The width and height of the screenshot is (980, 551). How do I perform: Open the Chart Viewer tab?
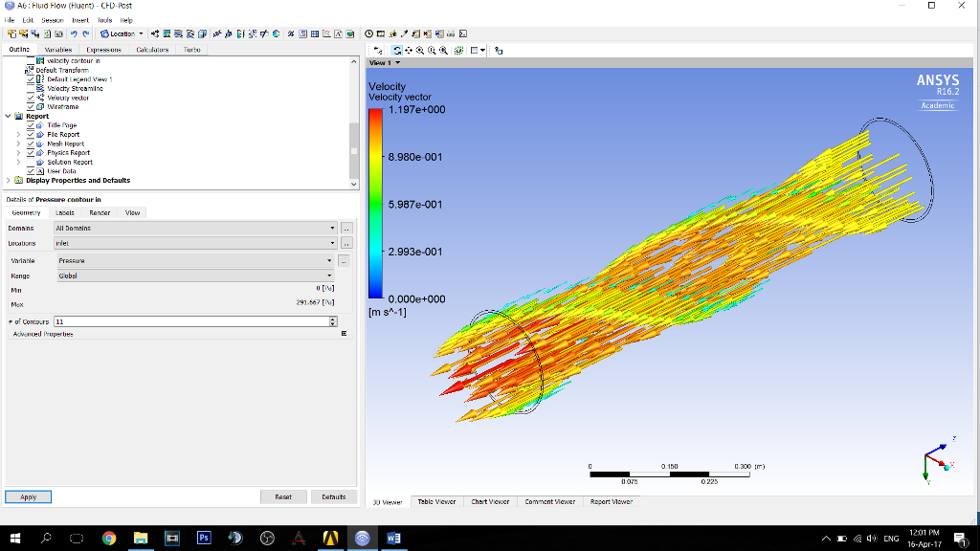pyautogui.click(x=490, y=501)
